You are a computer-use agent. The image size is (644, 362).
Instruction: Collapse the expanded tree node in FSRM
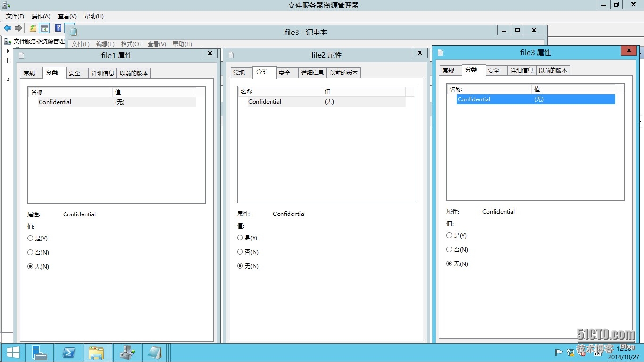pyautogui.click(x=8, y=79)
